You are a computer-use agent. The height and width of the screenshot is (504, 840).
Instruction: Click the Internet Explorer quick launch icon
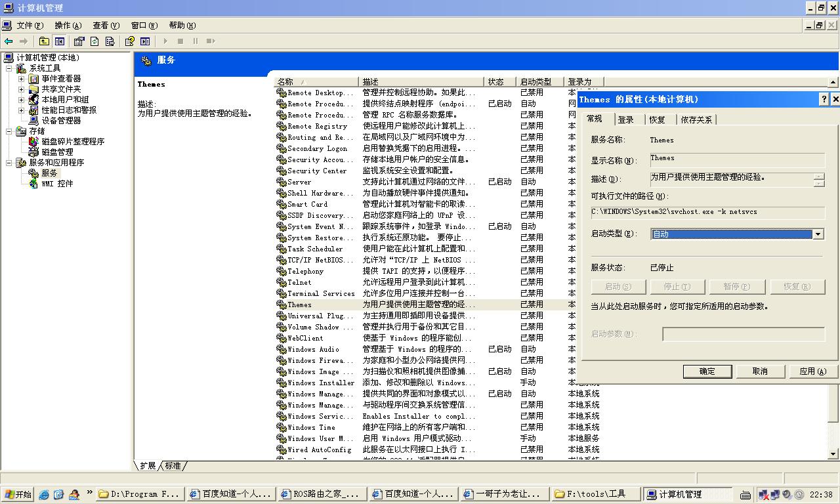[44, 494]
